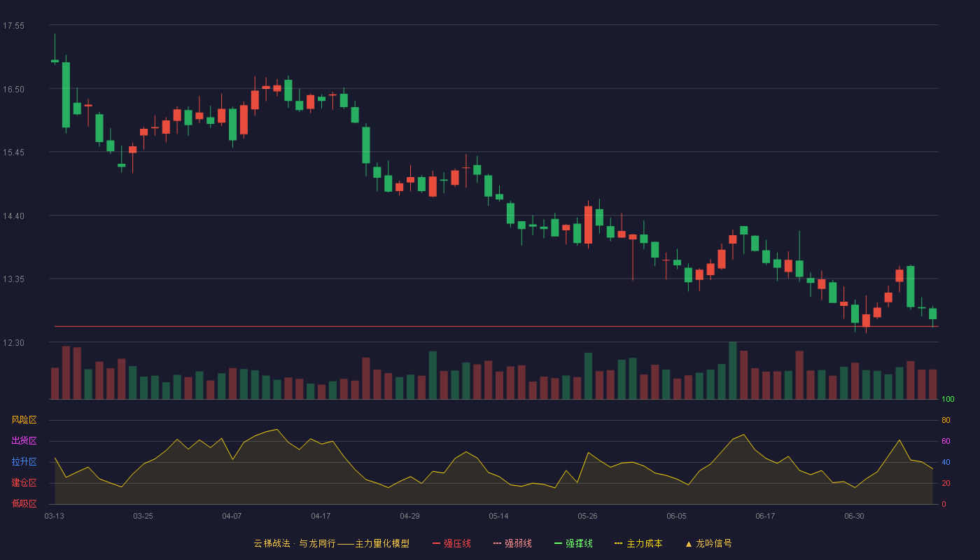Click the 拉升区 zone label
Screen dimensions: 980x560
[x=24, y=462]
